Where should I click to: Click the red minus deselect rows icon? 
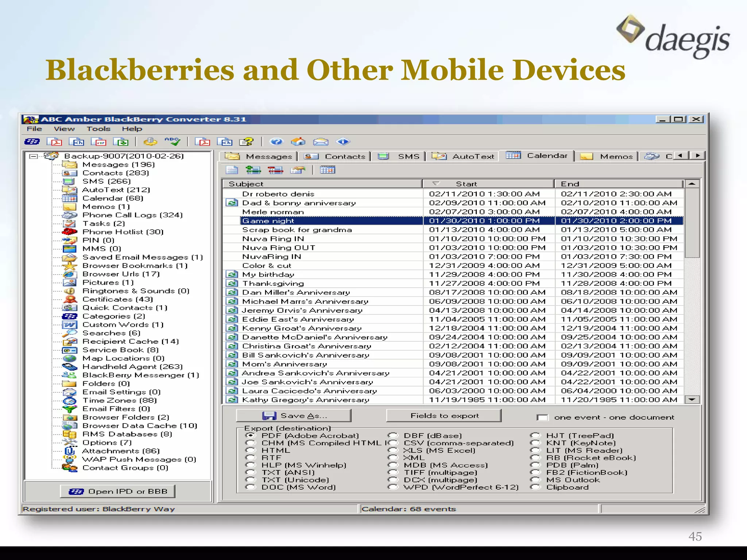click(x=275, y=170)
